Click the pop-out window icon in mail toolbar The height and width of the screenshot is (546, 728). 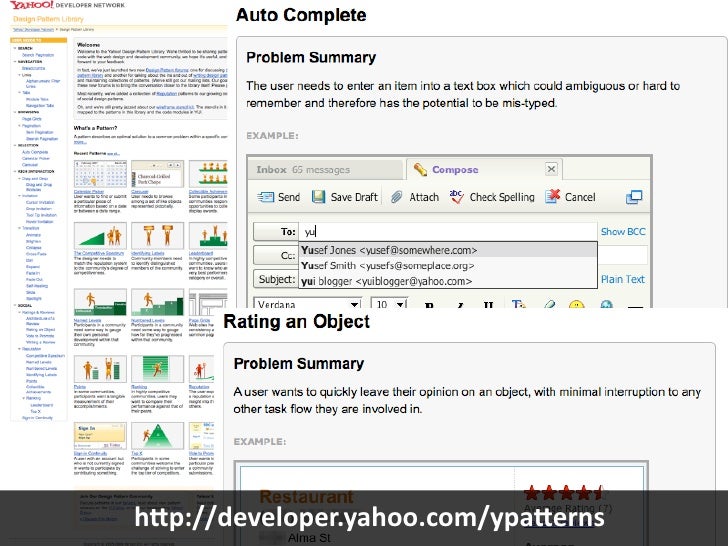(634, 197)
